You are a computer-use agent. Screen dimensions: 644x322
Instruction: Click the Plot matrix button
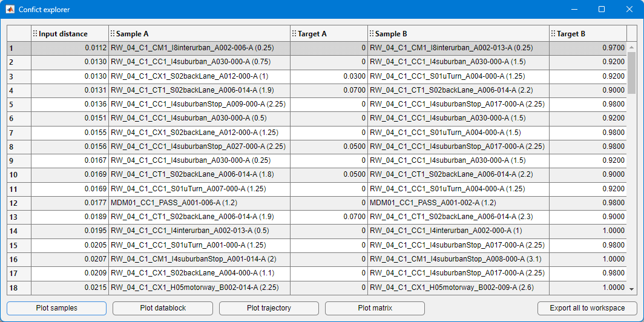tap(375, 308)
